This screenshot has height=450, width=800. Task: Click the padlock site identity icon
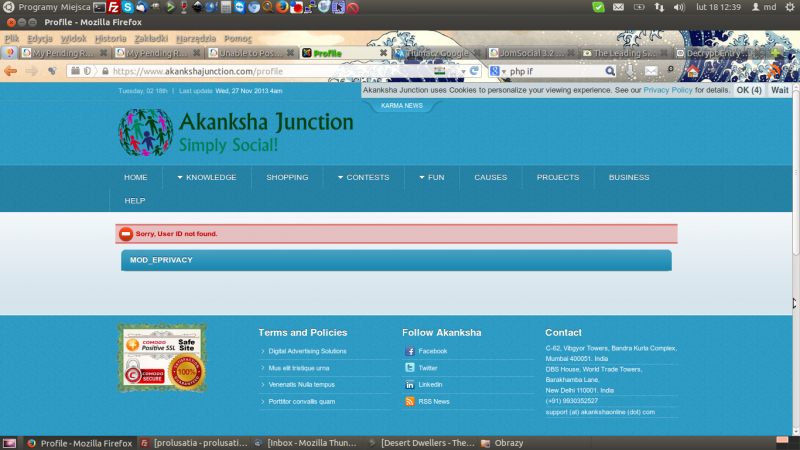point(105,71)
